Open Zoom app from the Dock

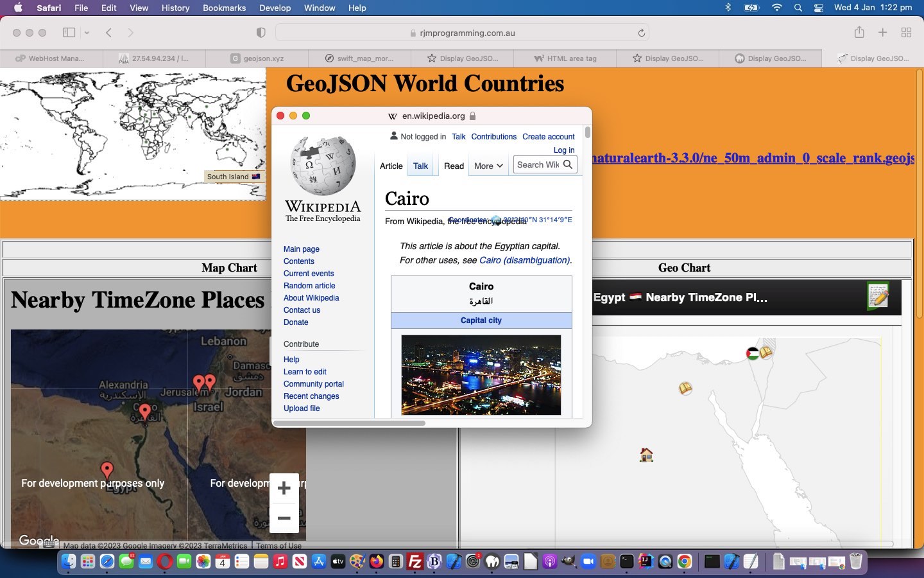(x=588, y=561)
